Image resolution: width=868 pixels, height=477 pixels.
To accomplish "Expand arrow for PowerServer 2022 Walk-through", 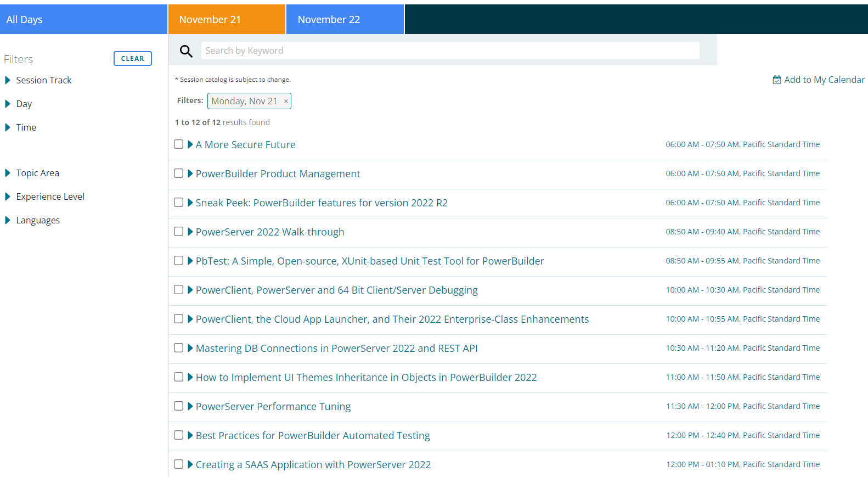I will pos(190,232).
